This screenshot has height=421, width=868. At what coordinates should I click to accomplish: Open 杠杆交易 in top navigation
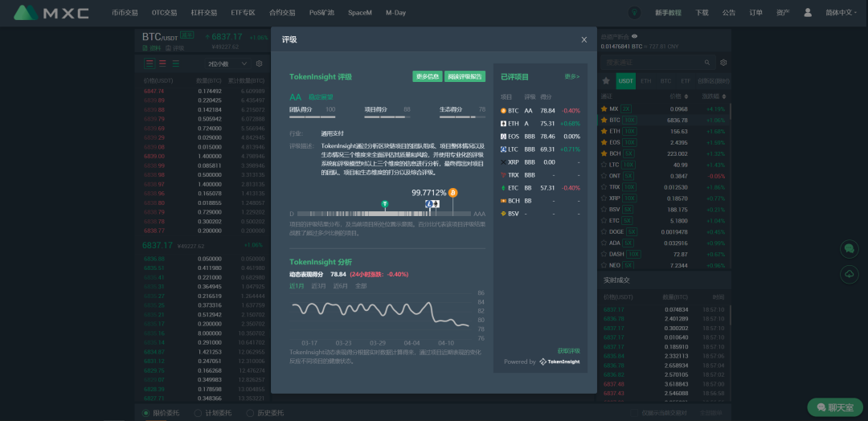coord(204,13)
